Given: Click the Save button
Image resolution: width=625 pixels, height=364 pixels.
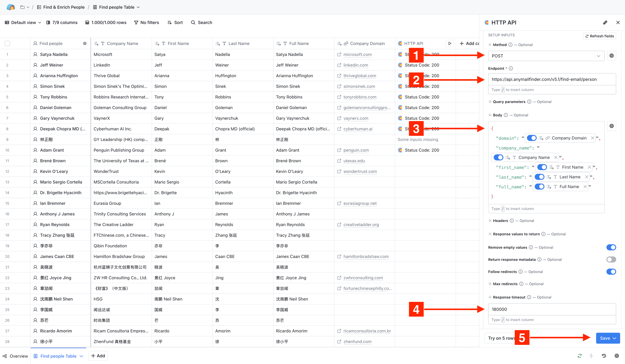Looking at the screenshot, I should (x=608, y=338).
